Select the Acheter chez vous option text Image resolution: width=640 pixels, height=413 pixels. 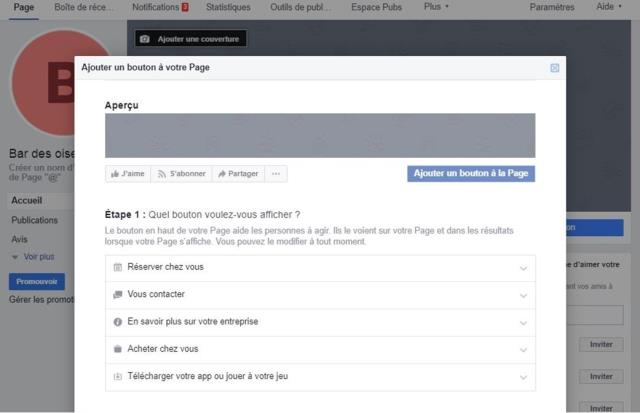pos(163,349)
